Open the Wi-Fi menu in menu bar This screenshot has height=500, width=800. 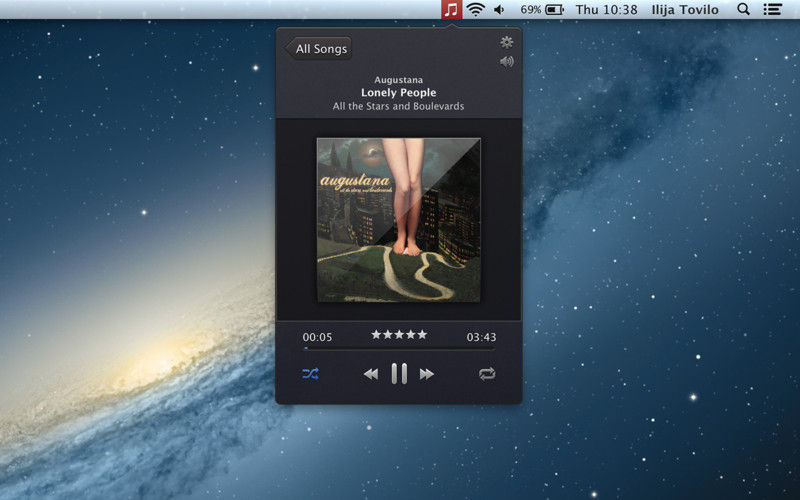pos(476,9)
